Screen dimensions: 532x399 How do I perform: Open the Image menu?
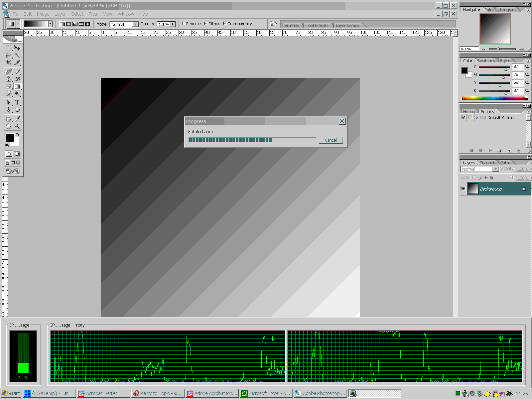pyautogui.click(x=43, y=14)
